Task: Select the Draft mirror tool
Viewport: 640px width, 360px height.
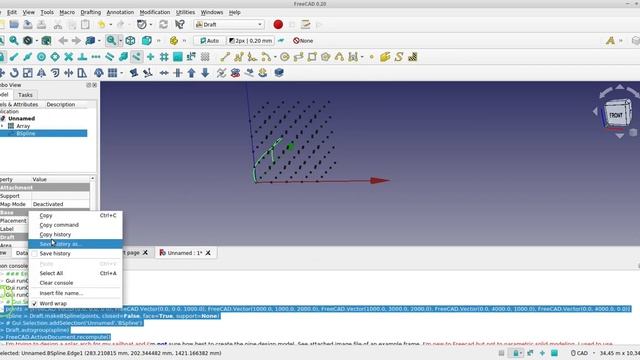Action: pyautogui.click(x=41, y=73)
